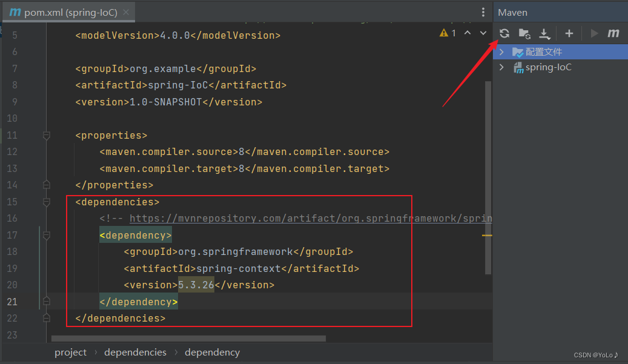This screenshot has width=628, height=364.
Task: Go to next highlighted error
Action: click(483, 33)
